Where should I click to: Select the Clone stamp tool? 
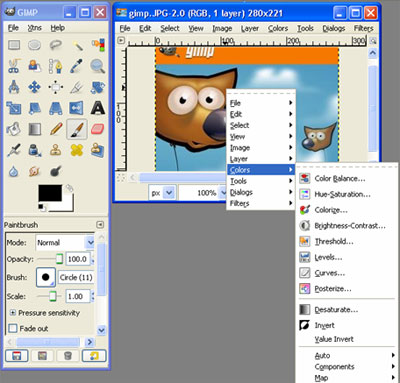tap(56, 150)
